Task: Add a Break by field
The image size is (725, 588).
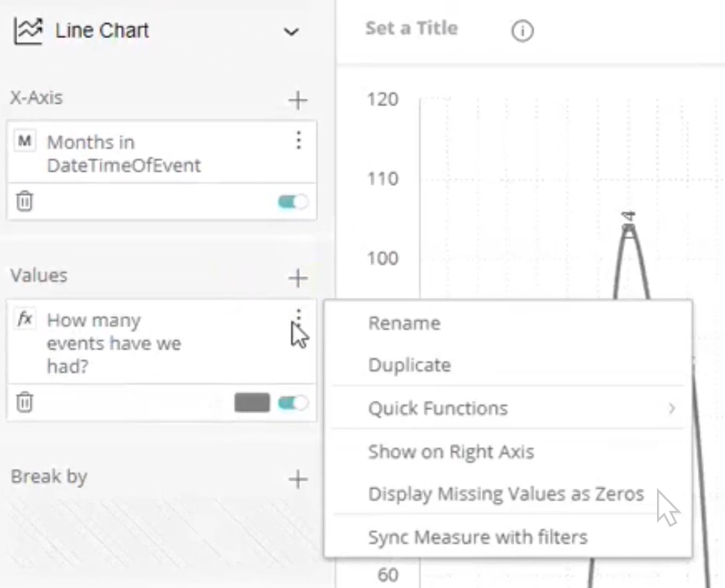Action: point(298,479)
